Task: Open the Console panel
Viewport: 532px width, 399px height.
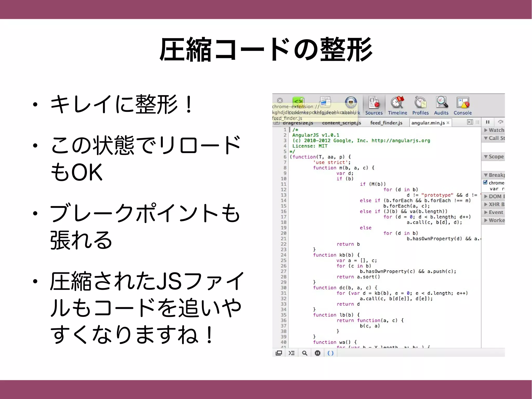Action: point(463,106)
